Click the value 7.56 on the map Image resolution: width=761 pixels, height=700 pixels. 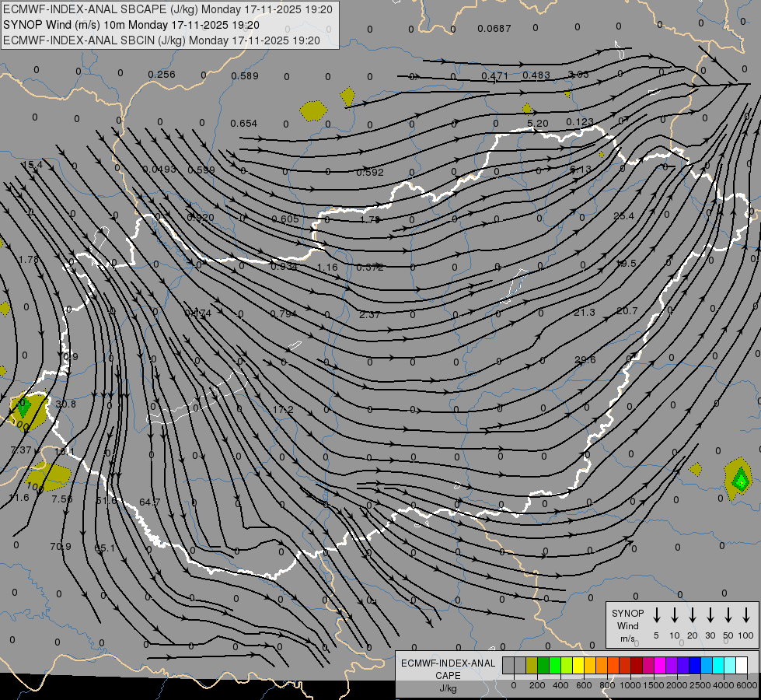62,499
